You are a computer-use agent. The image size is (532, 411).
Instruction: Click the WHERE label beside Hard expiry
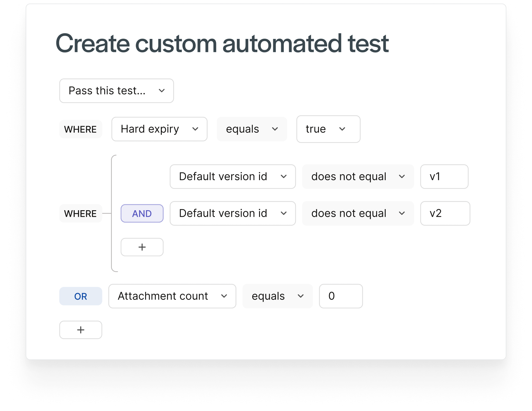tap(81, 129)
